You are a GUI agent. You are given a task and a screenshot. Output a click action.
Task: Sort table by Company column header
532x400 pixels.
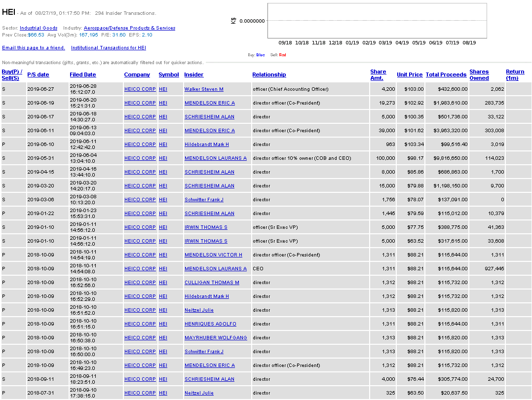(137, 74)
